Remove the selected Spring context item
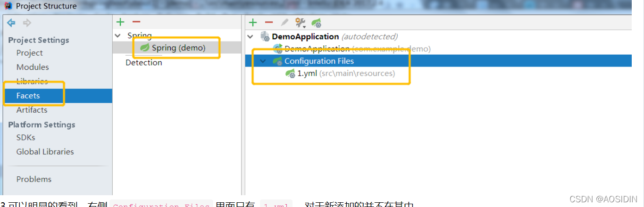Screen dimensions: 644x207 point(268,22)
